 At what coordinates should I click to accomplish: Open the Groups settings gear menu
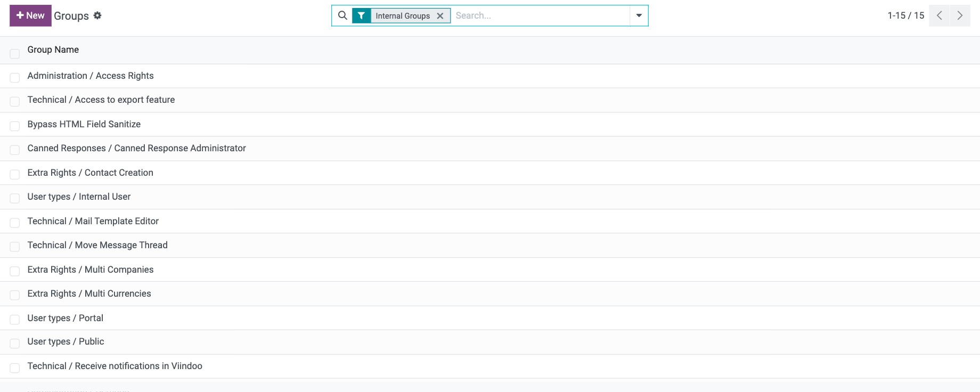point(97,15)
